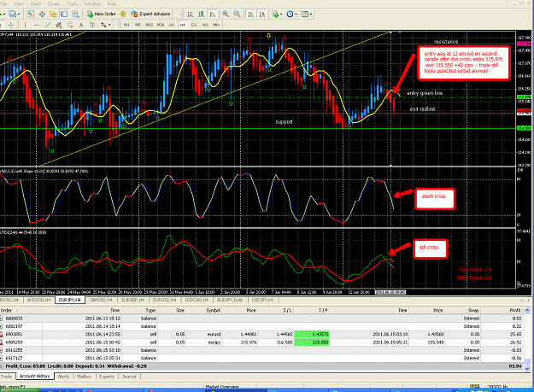Select the Vertical Line tool

(x=25, y=25)
